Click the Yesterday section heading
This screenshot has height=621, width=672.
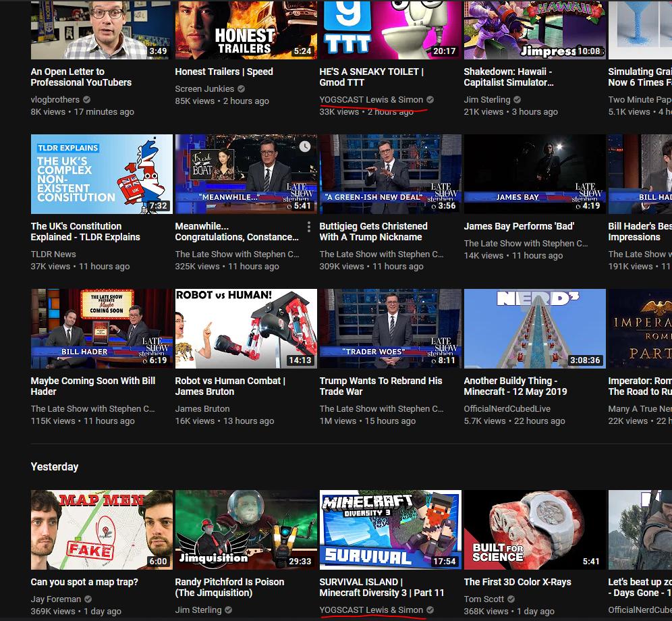pos(55,466)
